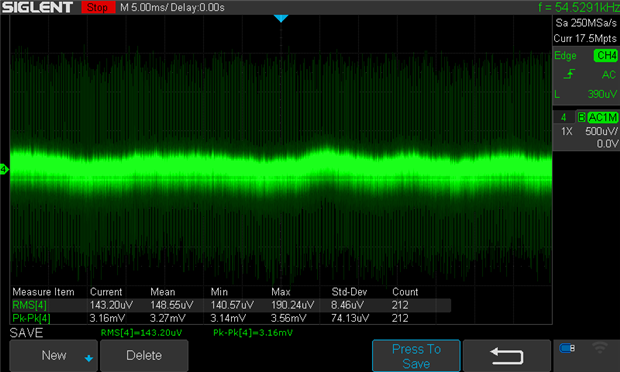
Task: Click the Delay:0.00s readout
Action: pos(197,8)
